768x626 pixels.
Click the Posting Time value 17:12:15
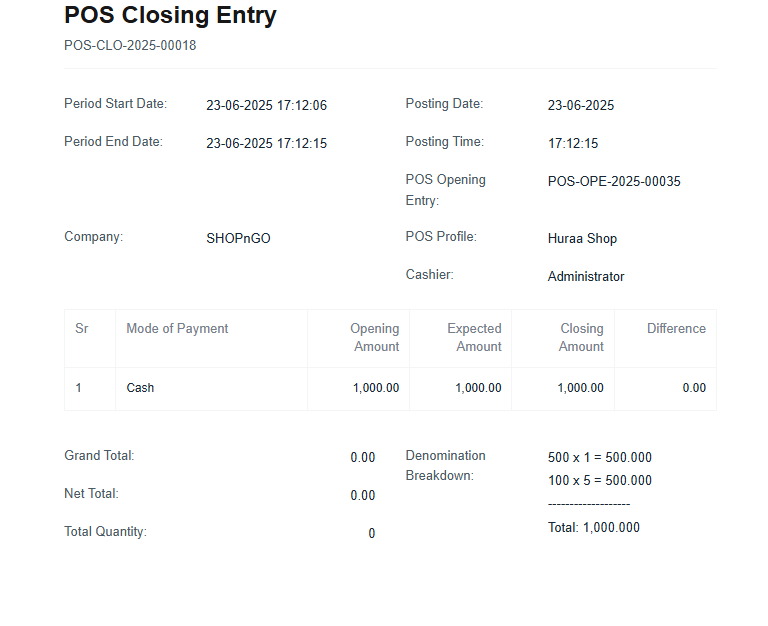pyautogui.click(x=573, y=144)
